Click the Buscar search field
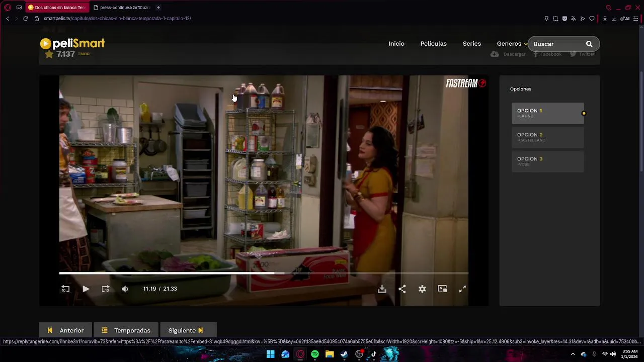The width and height of the screenshot is (644, 362). coord(556,44)
